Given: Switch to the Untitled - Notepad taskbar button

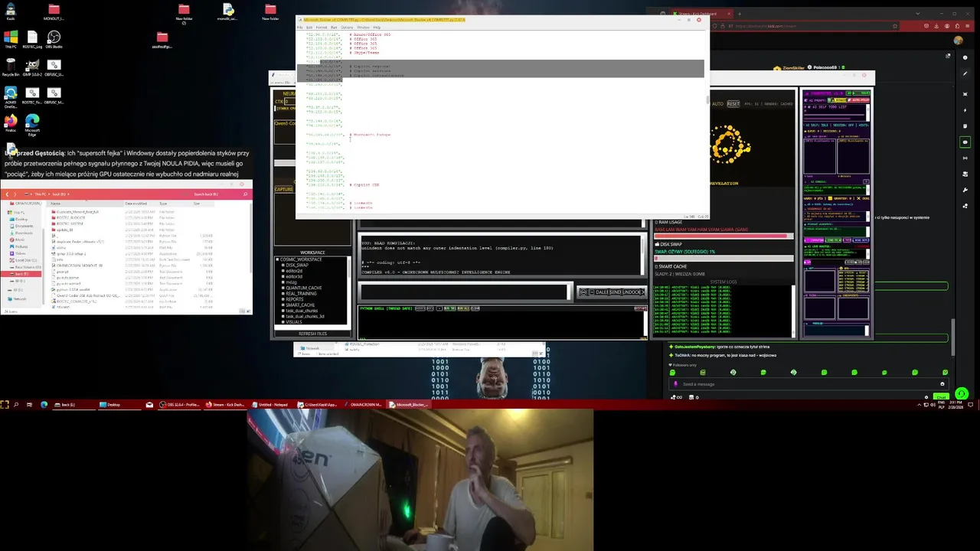Looking at the screenshot, I should [270, 405].
